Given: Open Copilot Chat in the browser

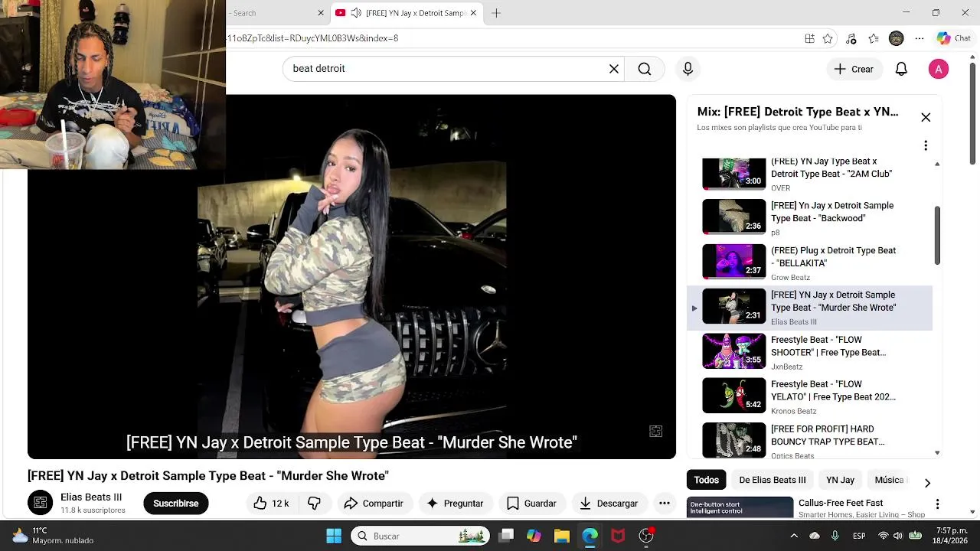Looking at the screenshot, I should pos(953,38).
